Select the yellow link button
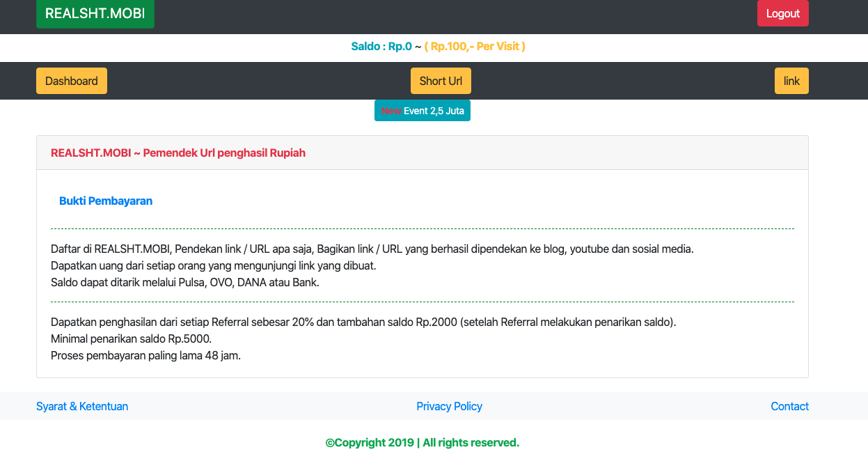The width and height of the screenshot is (868, 459). coord(791,81)
